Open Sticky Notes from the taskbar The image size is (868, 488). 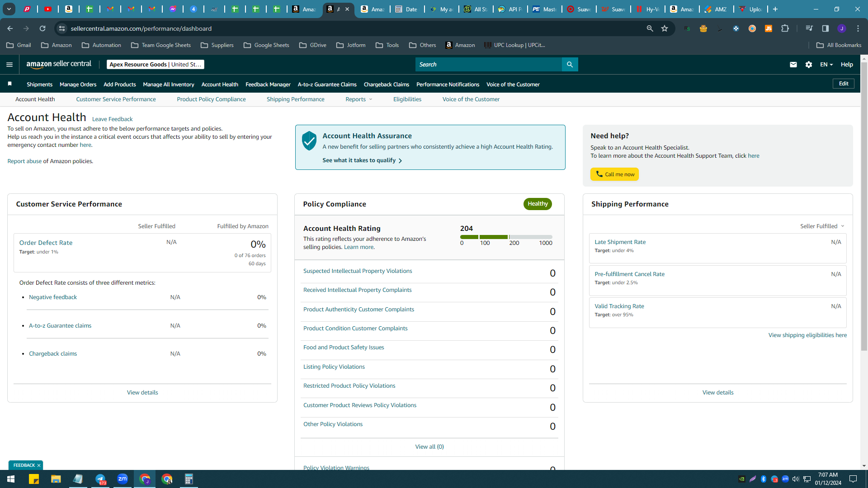[34, 479]
